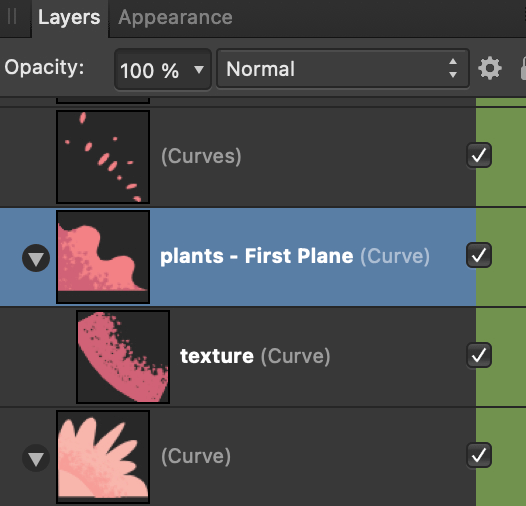Collapse the bottom (Curve) layer group

click(x=36, y=458)
